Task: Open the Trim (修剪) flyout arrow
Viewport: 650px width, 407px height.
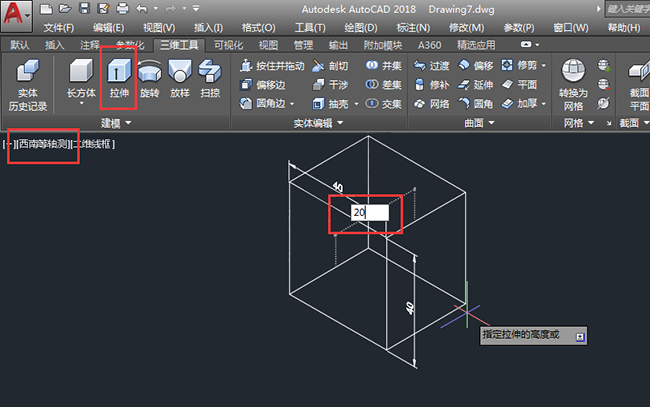Action: 543,65
